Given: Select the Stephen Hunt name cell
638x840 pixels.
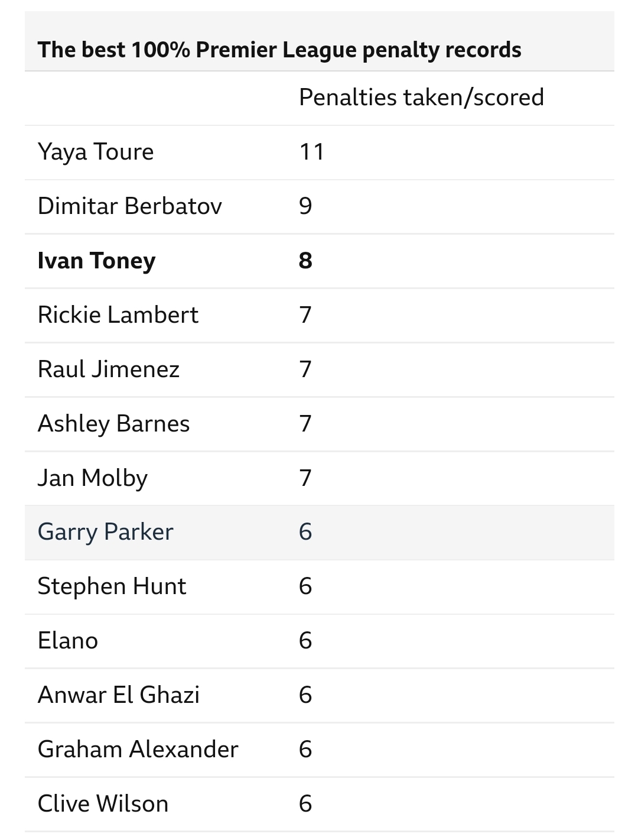Looking at the screenshot, I should click(112, 586).
